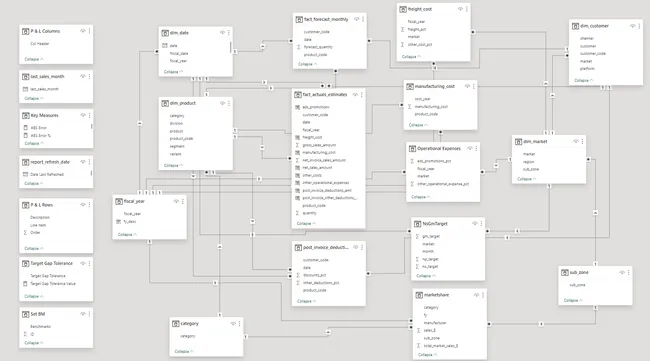650x361 pixels.
Task: Toggle visibility of manufacturing_cost table
Action: 467,87
